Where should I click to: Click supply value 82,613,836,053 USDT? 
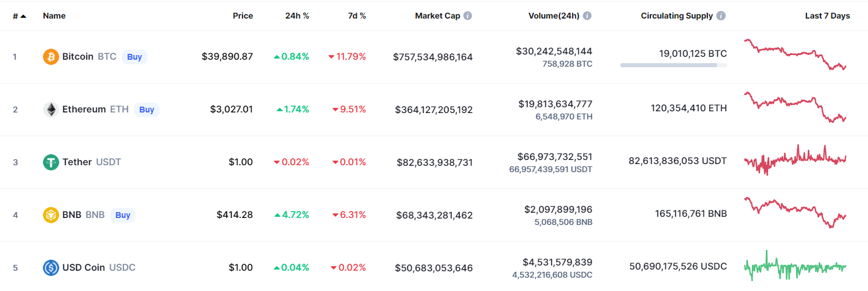(678, 161)
